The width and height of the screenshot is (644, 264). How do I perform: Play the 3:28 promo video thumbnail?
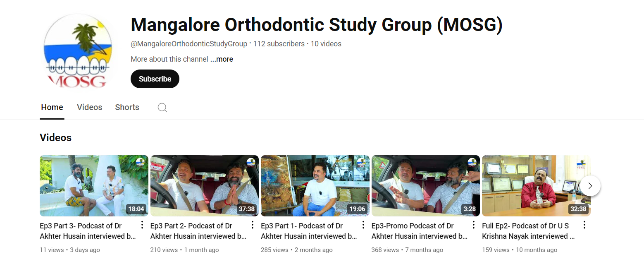[426, 186]
